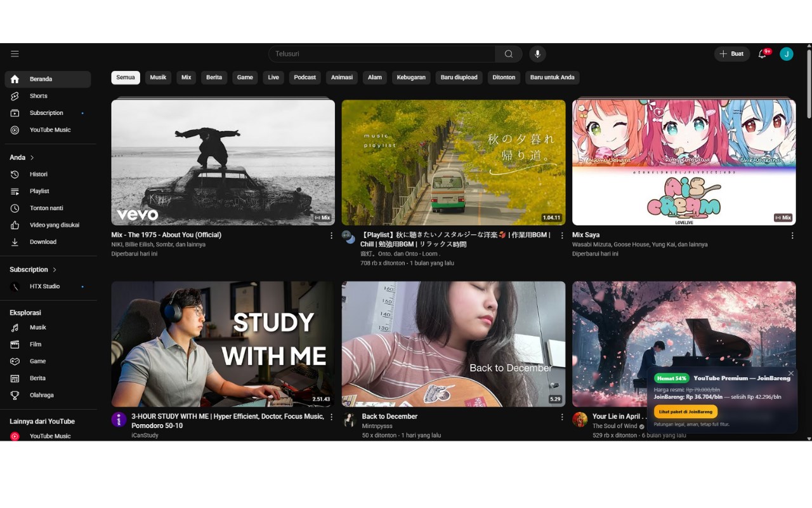812x508 pixels.
Task: Open the Mix Saya title link
Action: pyautogui.click(x=586, y=235)
